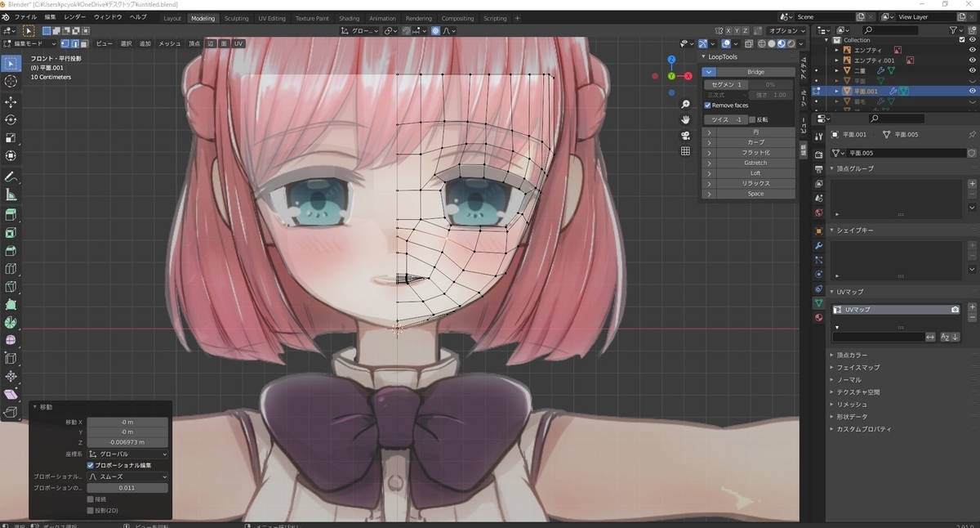The width and height of the screenshot is (980, 528).
Task: Uncheck プロポーショナル編集 checkbox
Action: point(91,465)
